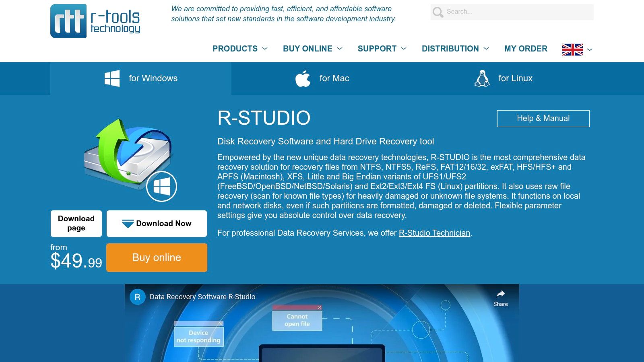Click the Cannot open file box in video

click(x=297, y=318)
